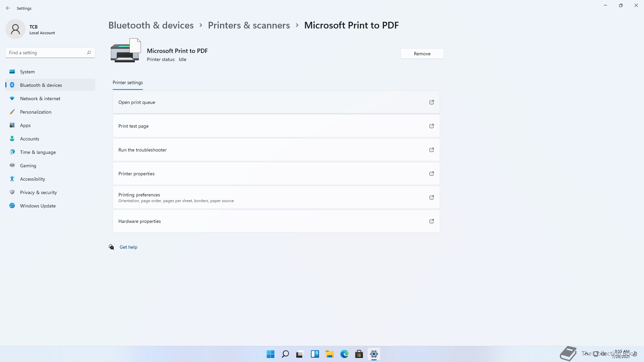This screenshot has height=362, width=644.
Task: Click the Get help headset icon
Action: click(x=111, y=247)
